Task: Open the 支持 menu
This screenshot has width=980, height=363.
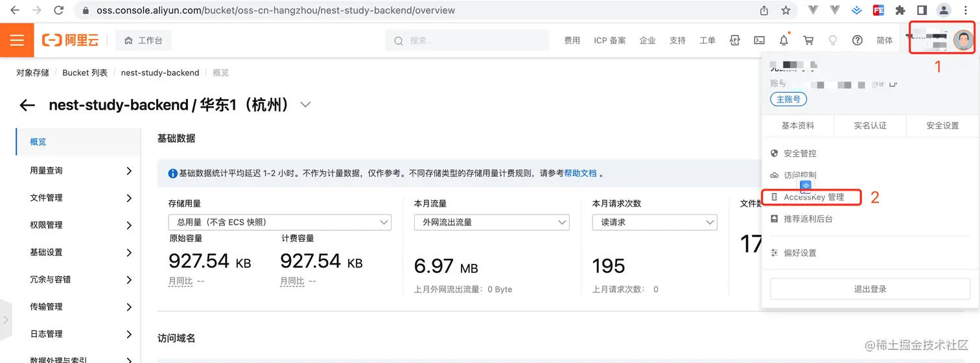Action: (x=677, y=40)
